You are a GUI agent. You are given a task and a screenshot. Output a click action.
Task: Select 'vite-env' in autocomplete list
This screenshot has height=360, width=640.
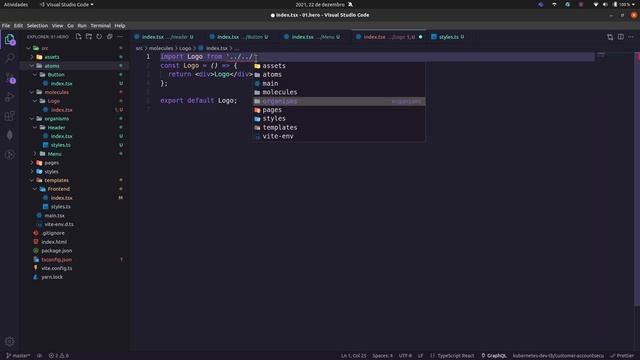pyautogui.click(x=339, y=136)
